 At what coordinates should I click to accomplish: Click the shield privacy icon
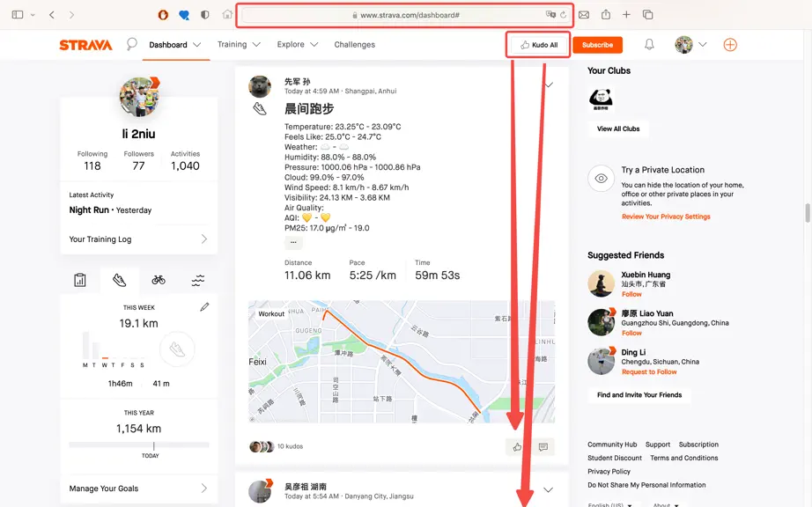click(205, 14)
